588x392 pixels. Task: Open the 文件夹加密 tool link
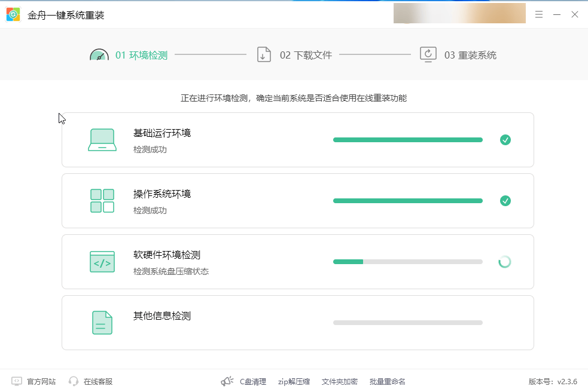339,381
